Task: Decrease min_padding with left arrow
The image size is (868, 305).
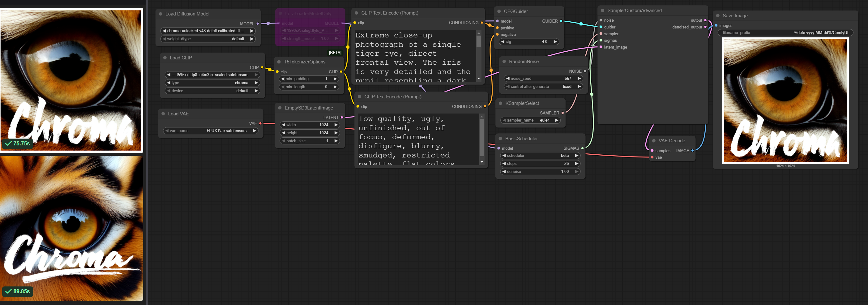Action: 282,79
